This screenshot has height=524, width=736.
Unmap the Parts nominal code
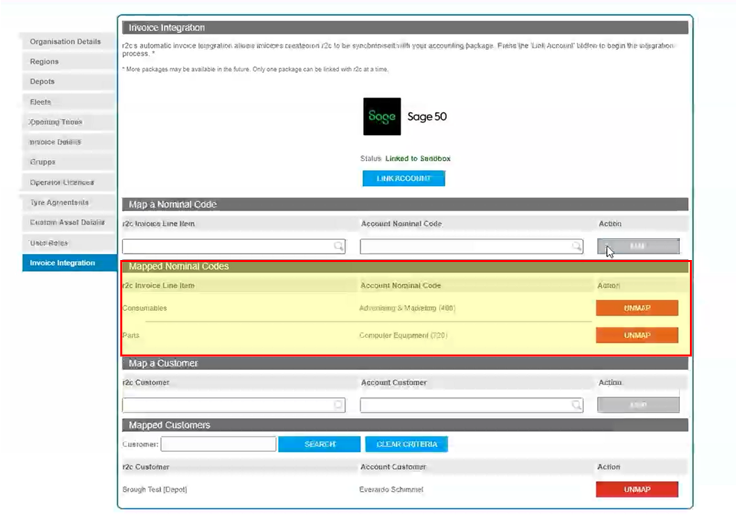tap(637, 335)
